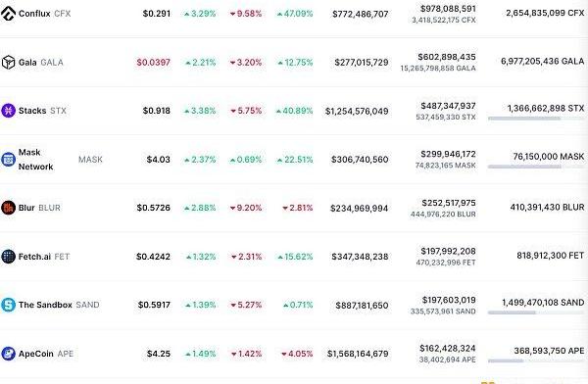
Task: Click the Blur coin logo icon
Action: (8, 208)
